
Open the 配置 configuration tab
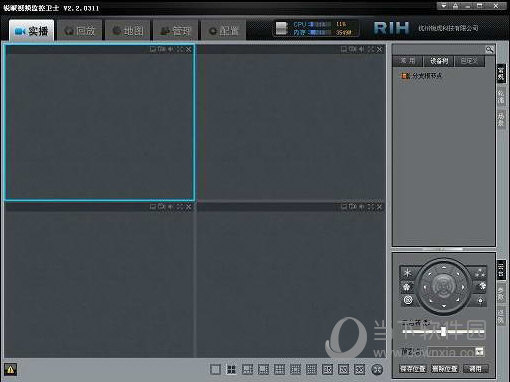point(224,31)
